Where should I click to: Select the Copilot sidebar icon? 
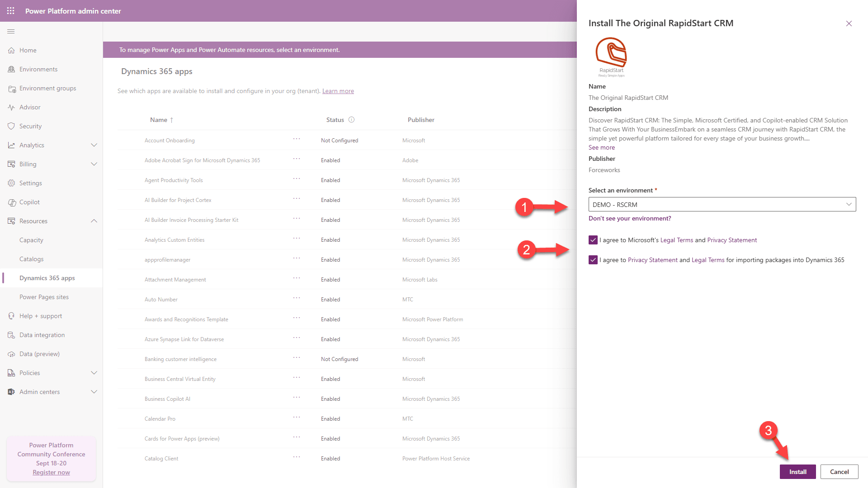point(12,202)
